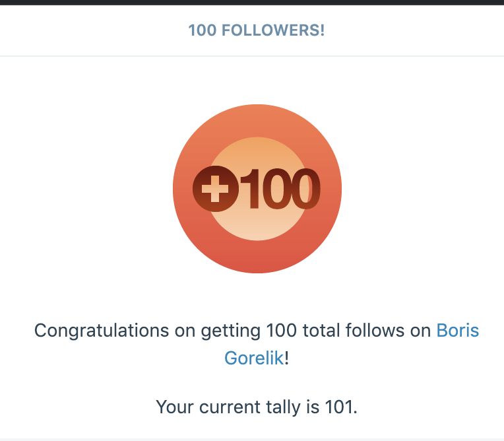This screenshot has width=504, height=441.
Task: Click the dark bar at the top
Action: [x=252, y=2]
